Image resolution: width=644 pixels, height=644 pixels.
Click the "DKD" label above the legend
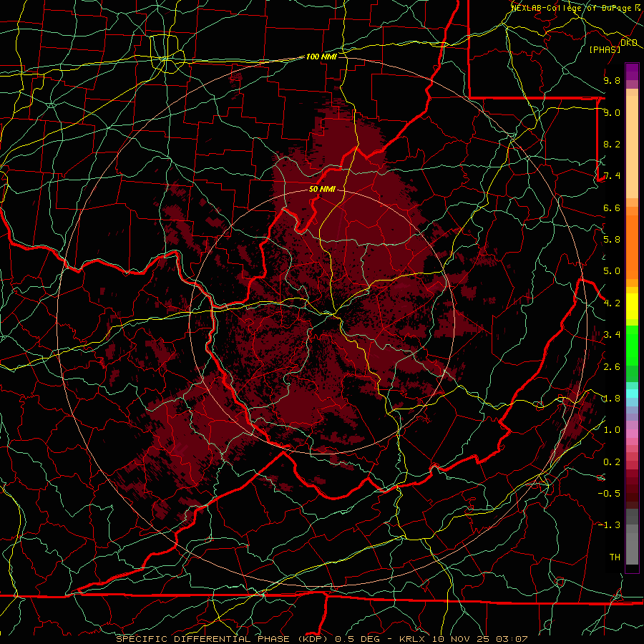(x=629, y=43)
